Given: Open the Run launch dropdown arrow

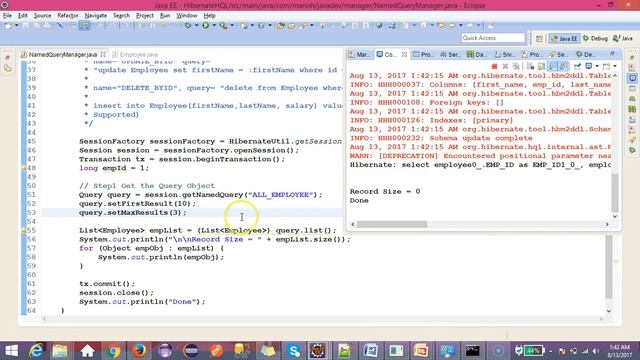Looking at the screenshot, I should point(214,25).
